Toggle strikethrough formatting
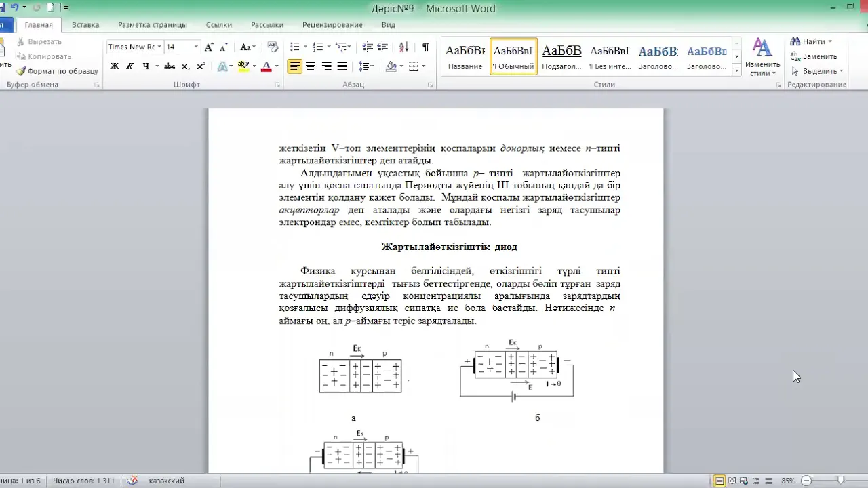868x488 pixels. click(x=170, y=66)
